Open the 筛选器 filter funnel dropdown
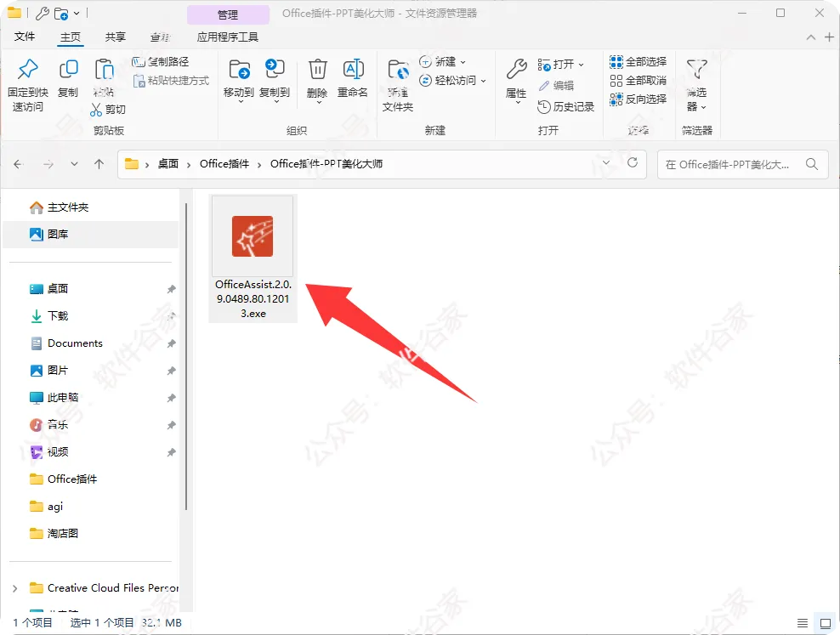This screenshot has height=635, width=840. coord(697,85)
